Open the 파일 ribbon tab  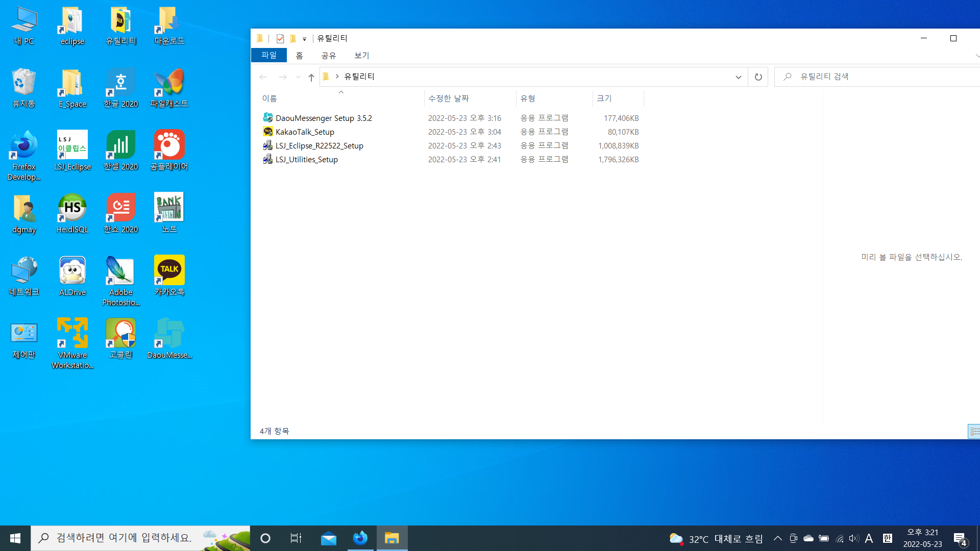point(268,55)
